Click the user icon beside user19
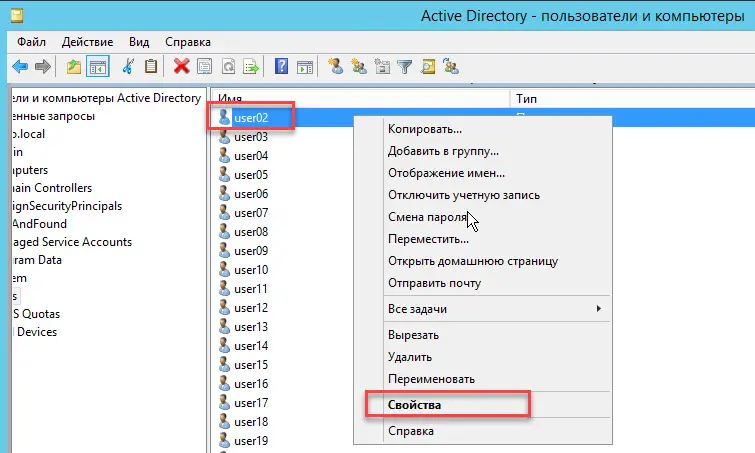This screenshot has width=755, height=453. pyautogui.click(x=224, y=440)
